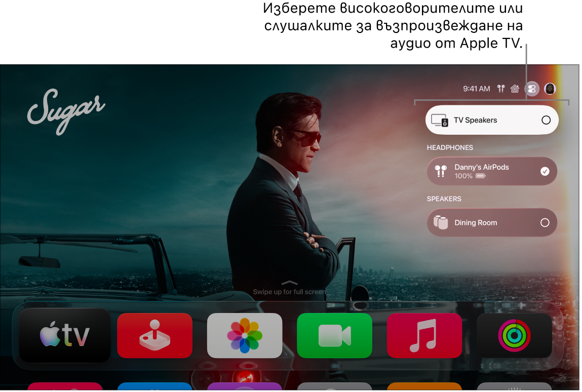Launch the Fitness app
Viewport: 582px width, 392px height.
tap(515, 336)
